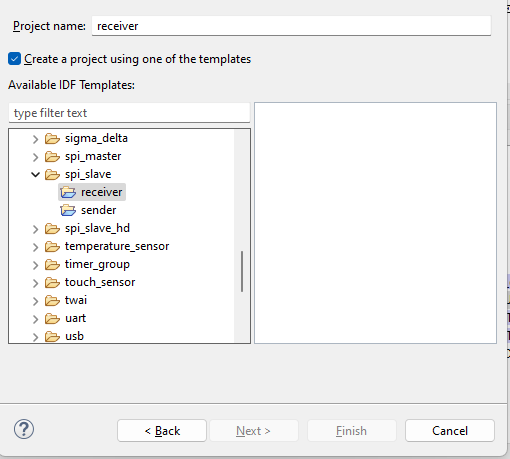This screenshot has height=459, width=510.
Task: Click the template description pane
Action: coord(375,223)
